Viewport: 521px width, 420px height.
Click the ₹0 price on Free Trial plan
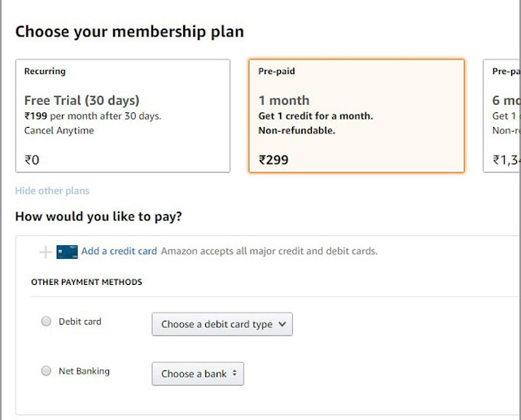click(32, 160)
